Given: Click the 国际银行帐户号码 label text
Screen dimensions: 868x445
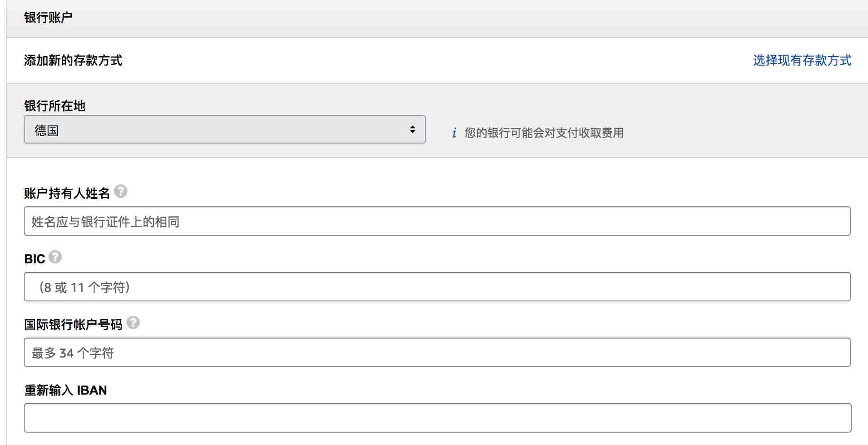Looking at the screenshot, I should coord(73,325).
